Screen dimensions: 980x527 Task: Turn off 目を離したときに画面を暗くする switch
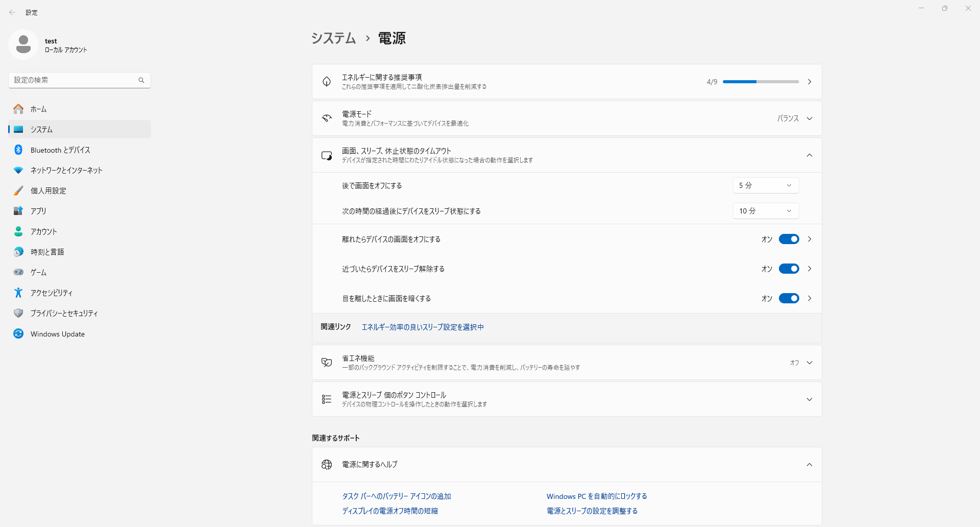[x=789, y=298]
